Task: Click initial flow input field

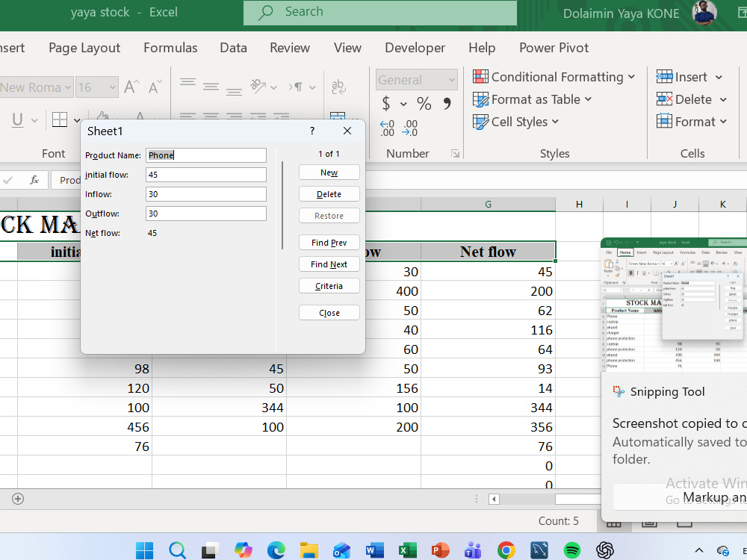Action: tap(206, 175)
